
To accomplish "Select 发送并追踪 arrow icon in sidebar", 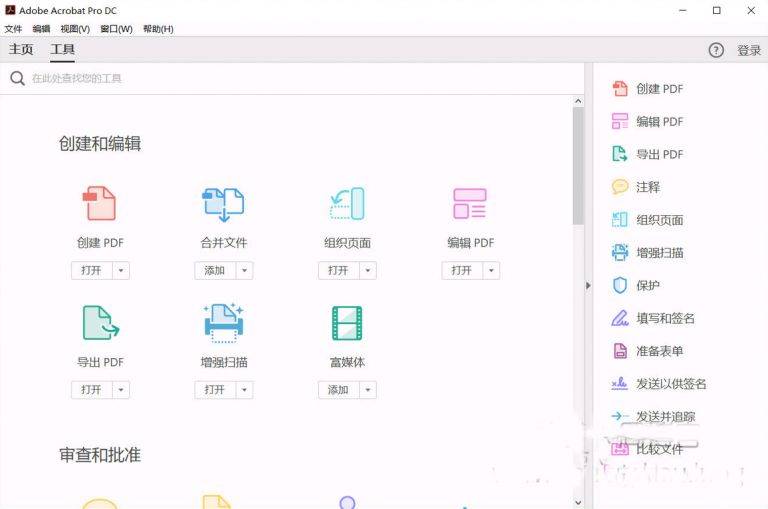I will pyautogui.click(x=620, y=416).
